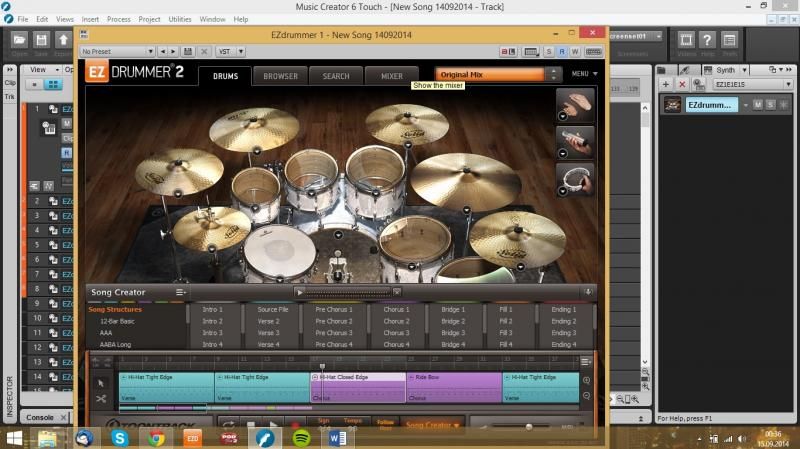Open the VST dropdown arrow
Image resolution: width=800 pixels, height=449 pixels.
point(241,52)
